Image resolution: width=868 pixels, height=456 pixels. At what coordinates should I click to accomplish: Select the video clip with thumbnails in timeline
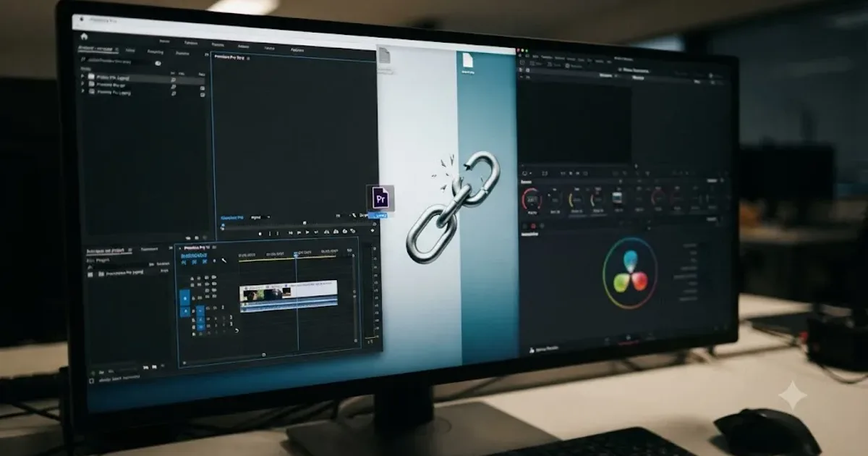tap(289, 292)
